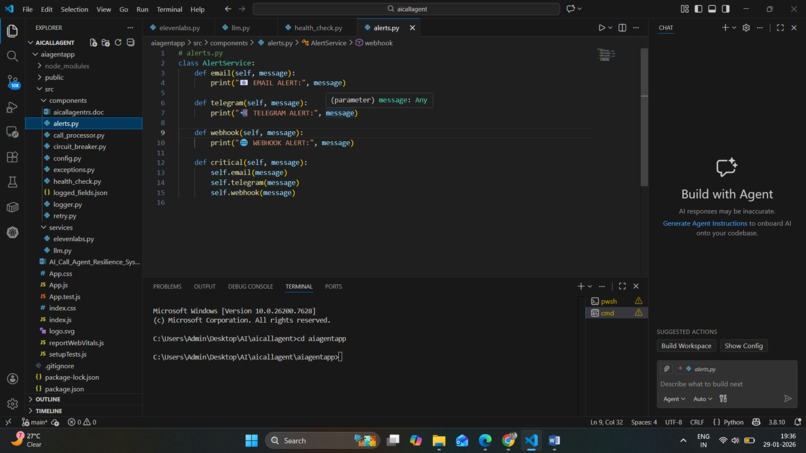
Task: Open the Source Control view
Action: pyautogui.click(x=12, y=81)
